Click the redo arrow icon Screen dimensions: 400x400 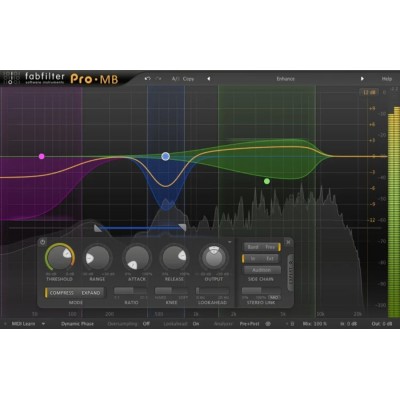159,79
